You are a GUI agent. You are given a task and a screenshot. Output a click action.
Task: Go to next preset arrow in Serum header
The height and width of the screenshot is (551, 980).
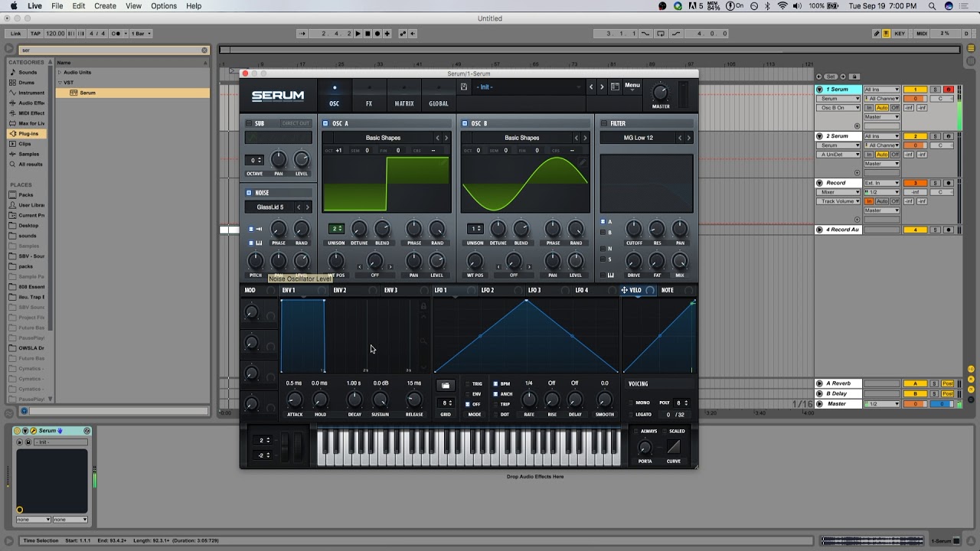click(x=602, y=87)
